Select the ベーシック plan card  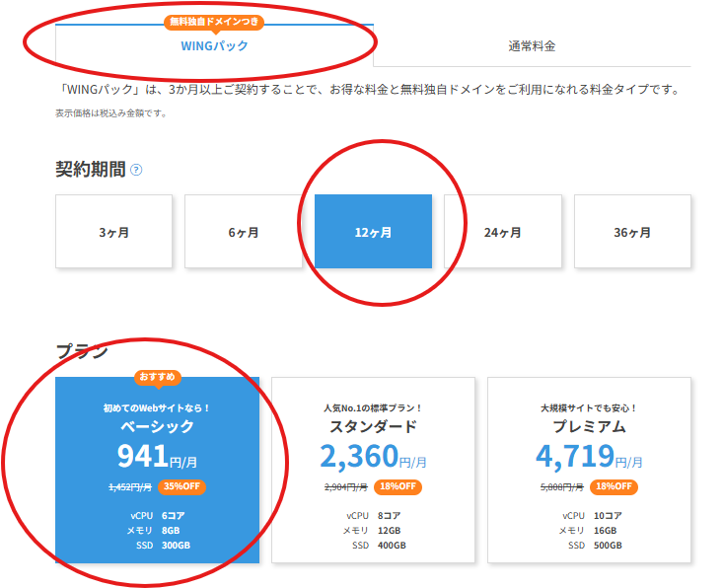157,470
